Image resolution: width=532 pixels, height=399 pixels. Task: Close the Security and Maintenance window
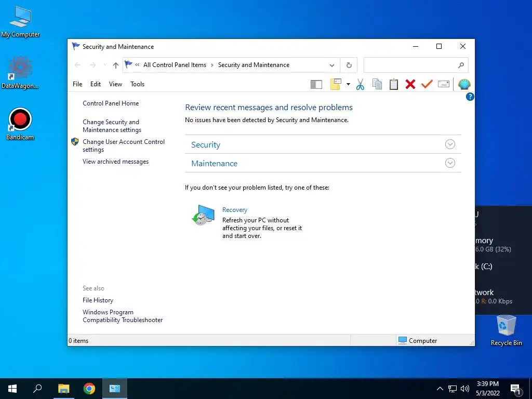coord(463,46)
